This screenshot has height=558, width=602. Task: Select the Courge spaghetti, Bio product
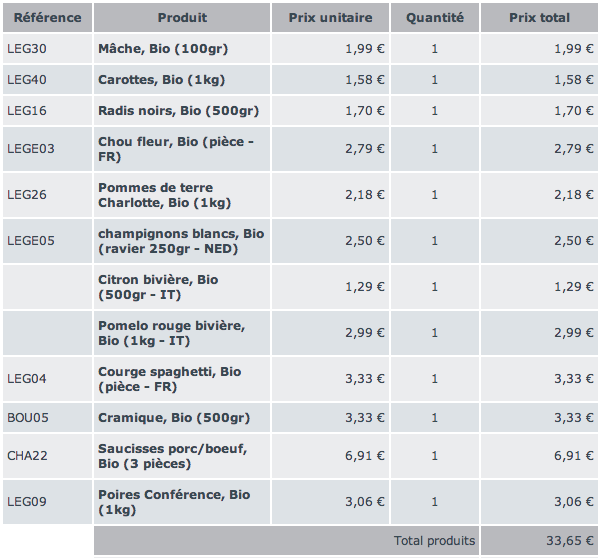coord(170,379)
